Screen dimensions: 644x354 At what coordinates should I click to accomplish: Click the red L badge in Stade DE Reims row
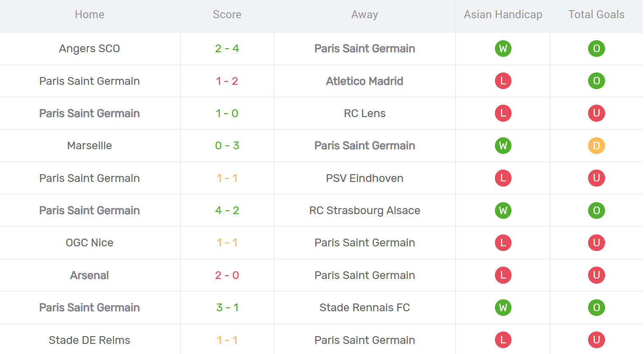pyautogui.click(x=503, y=340)
